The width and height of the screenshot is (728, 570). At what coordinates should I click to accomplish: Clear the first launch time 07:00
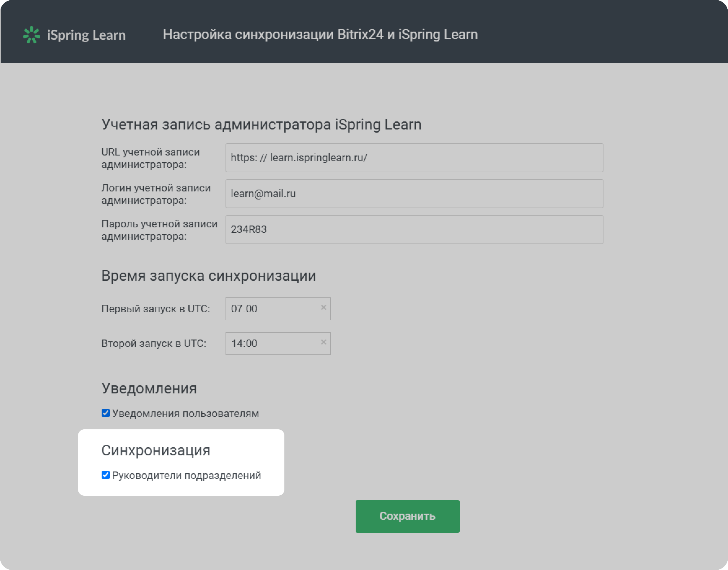point(323,307)
